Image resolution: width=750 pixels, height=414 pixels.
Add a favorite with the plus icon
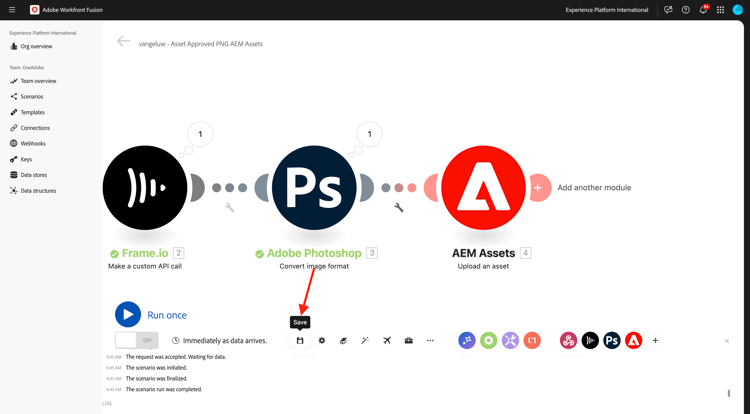(x=655, y=340)
